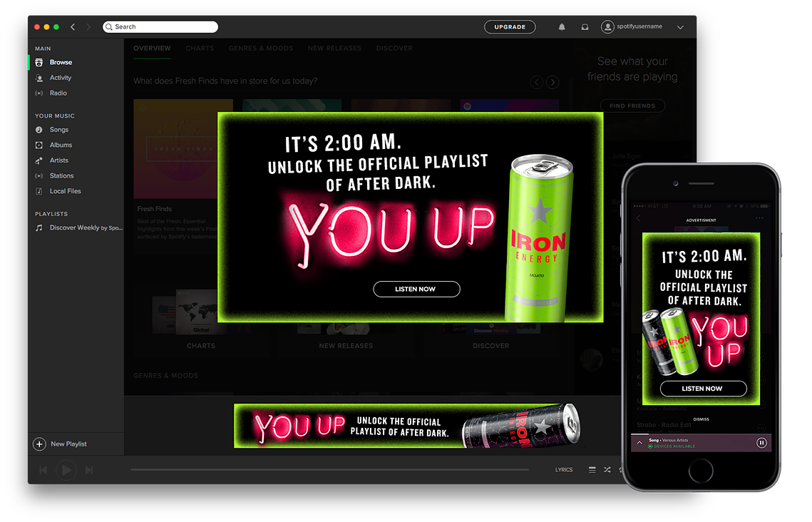Go back with the desktop navigation arrow
The height and width of the screenshot is (522, 812).
[73, 27]
